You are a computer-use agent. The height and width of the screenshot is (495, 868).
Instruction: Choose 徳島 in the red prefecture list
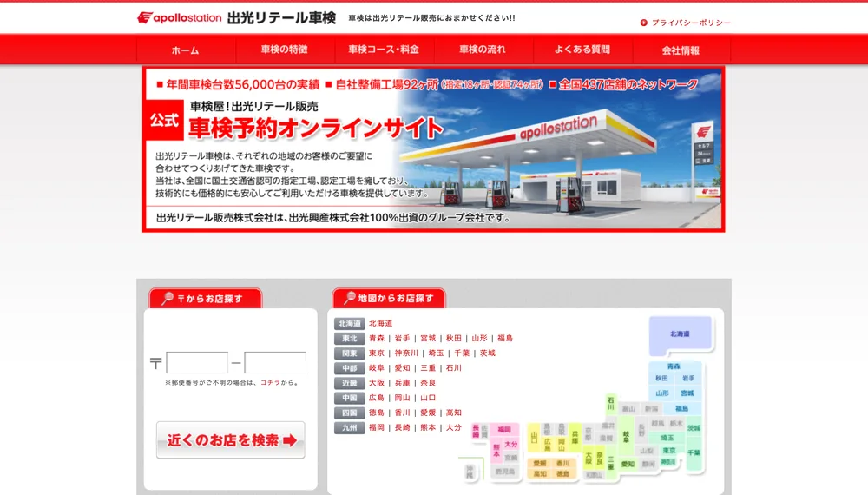[377, 413]
